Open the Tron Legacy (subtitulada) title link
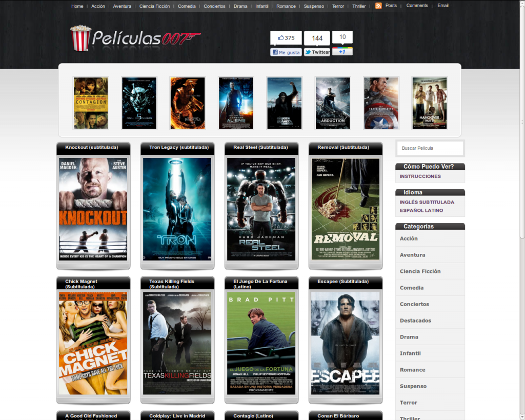The image size is (525, 420). [x=179, y=147]
